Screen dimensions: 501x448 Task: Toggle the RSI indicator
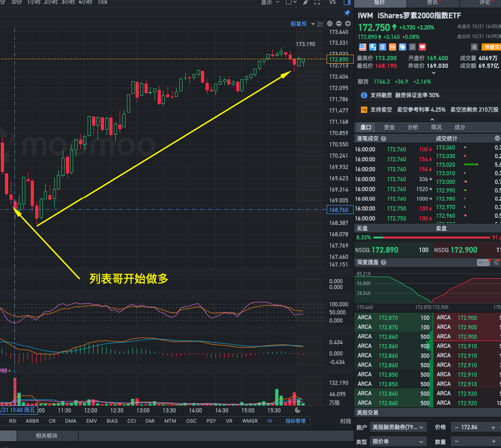[x=13, y=421]
